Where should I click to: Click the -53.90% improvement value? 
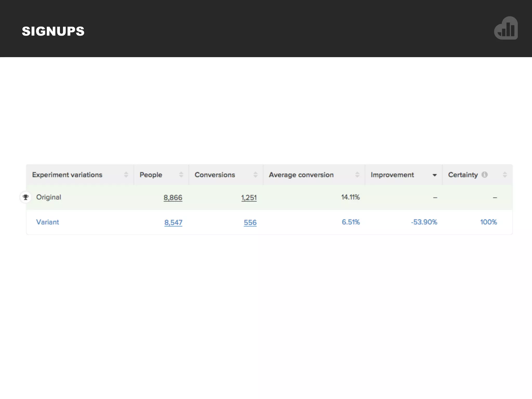point(424,222)
